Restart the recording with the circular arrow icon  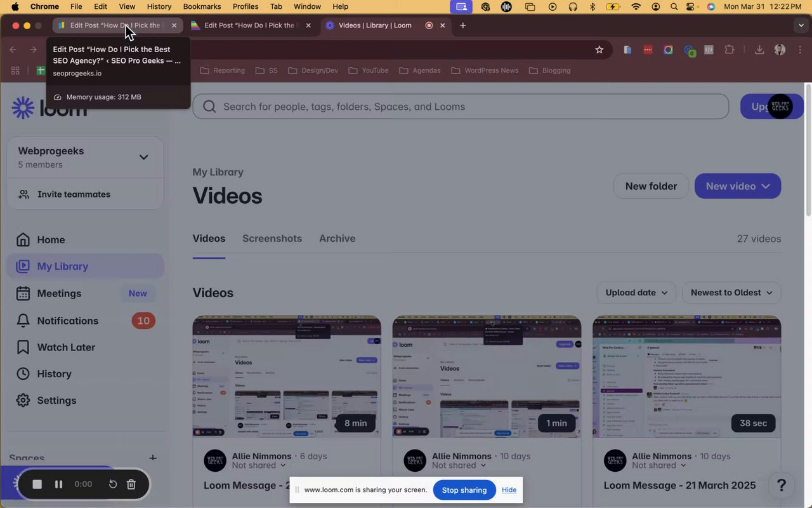(x=112, y=485)
